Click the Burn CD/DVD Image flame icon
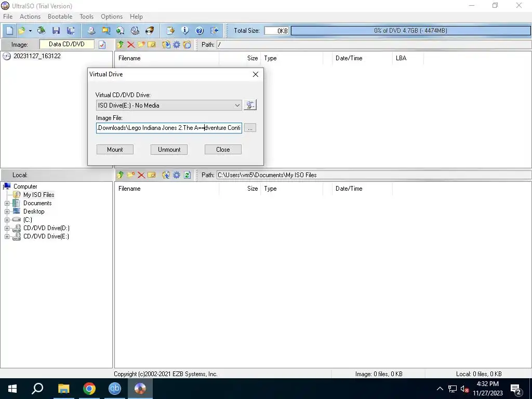The width and height of the screenshot is (532, 399). coord(150,31)
